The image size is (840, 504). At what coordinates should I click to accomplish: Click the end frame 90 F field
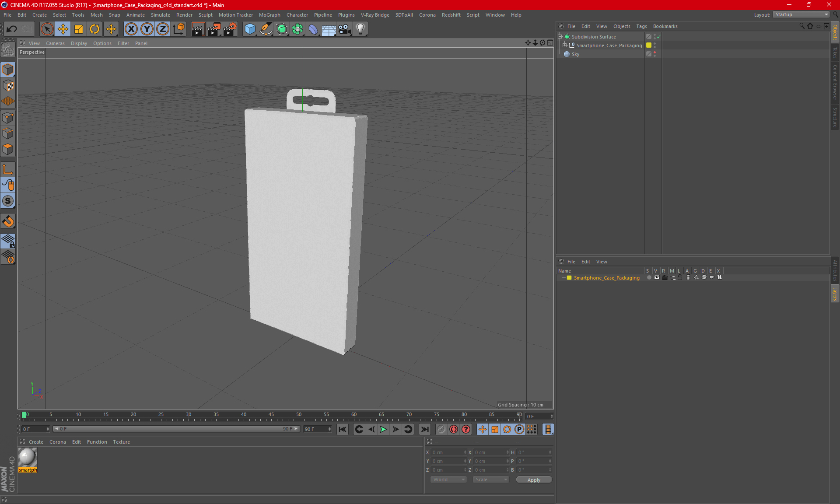coord(318,429)
